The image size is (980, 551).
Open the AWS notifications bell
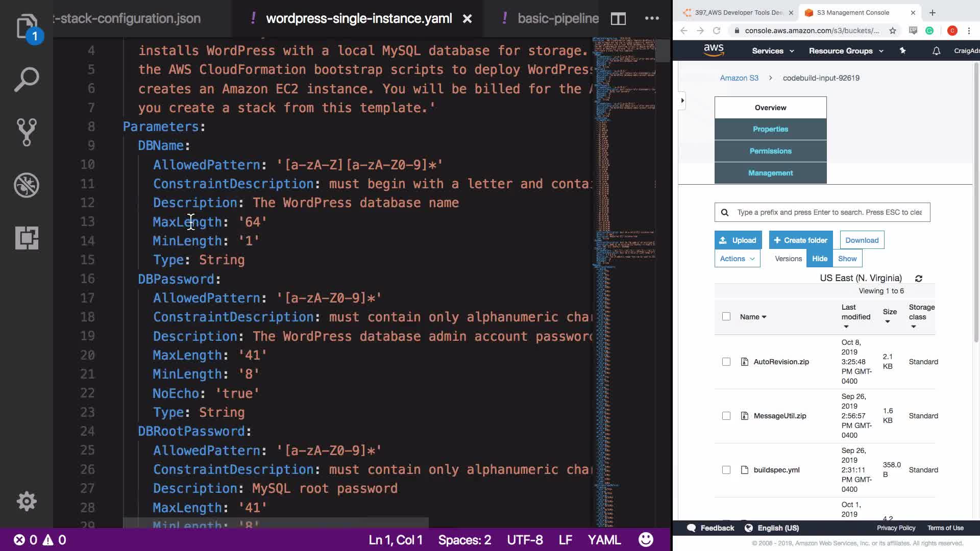(936, 51)
